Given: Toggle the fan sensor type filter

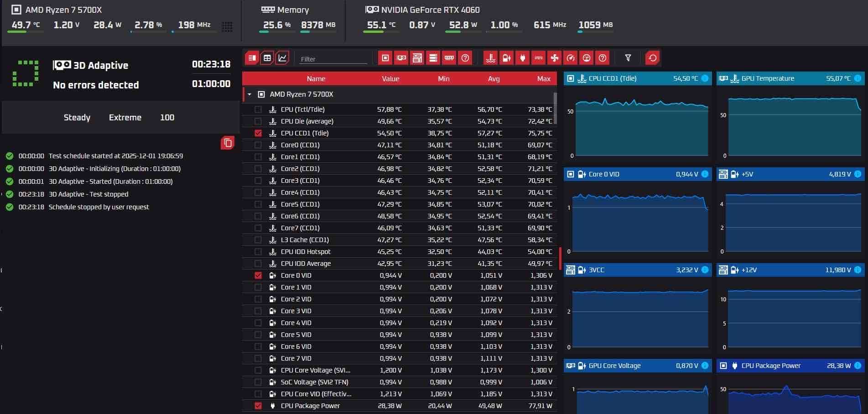Looking at the screenshot, I should (x=555, y=58).
